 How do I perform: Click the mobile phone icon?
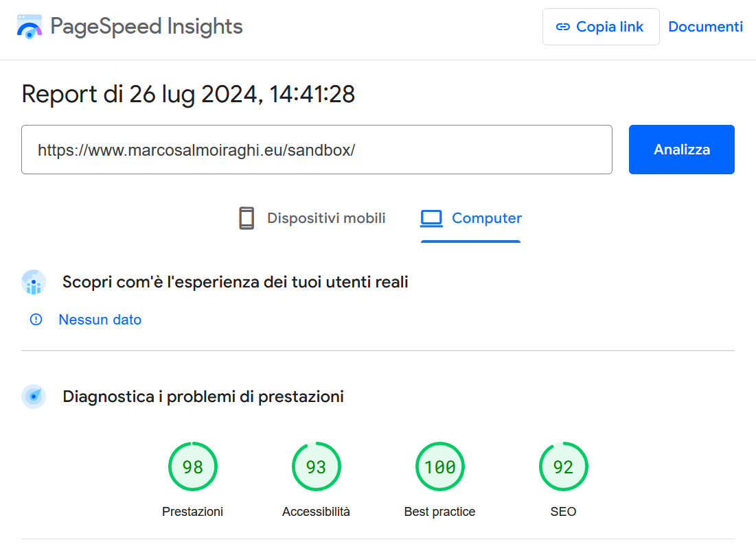click(247, 218)
